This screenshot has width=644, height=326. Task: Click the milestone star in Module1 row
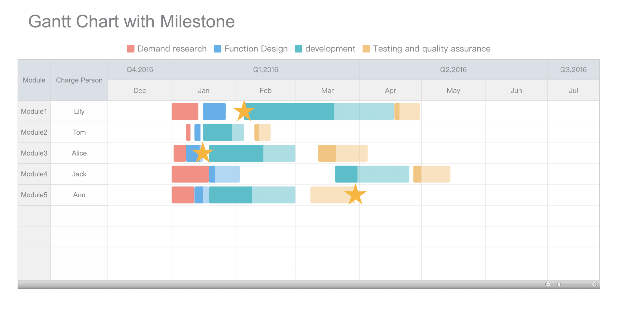pos(244,111)
